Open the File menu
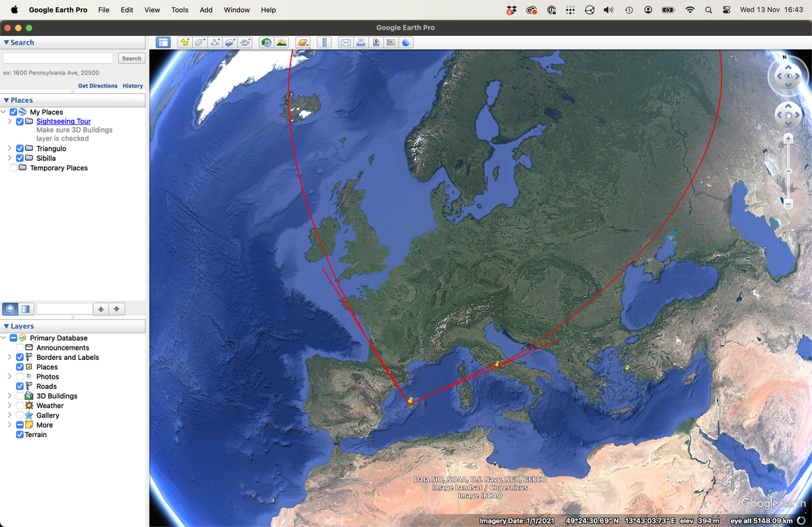This screenshot has height=527, width=812. pos(104,10)
